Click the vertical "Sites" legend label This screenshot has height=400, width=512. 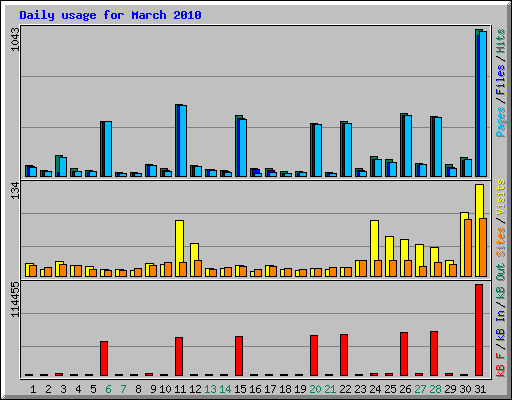501,241
